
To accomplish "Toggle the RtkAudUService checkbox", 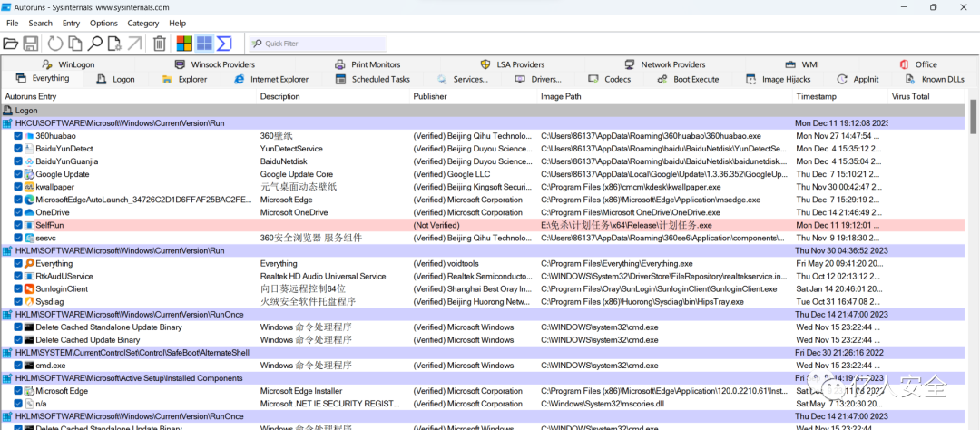I will pos(18,277).
